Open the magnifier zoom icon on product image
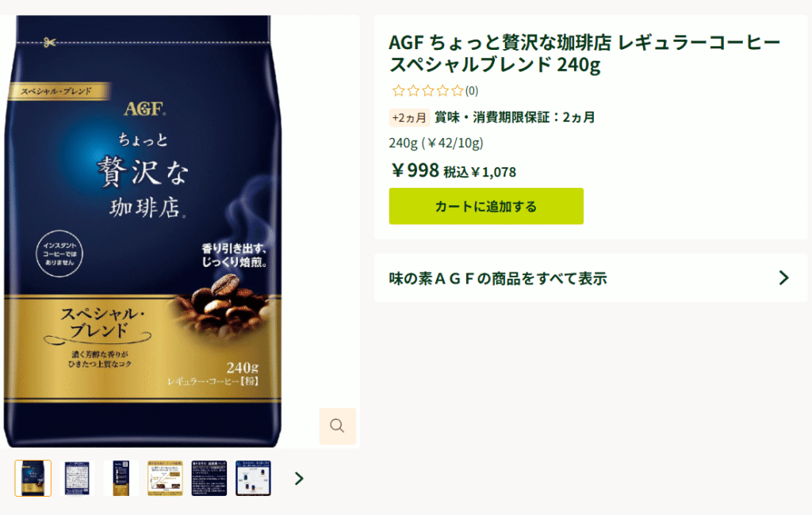Viewport: 812px width, 515px height. pyautogui.click(x=337, y=426)
